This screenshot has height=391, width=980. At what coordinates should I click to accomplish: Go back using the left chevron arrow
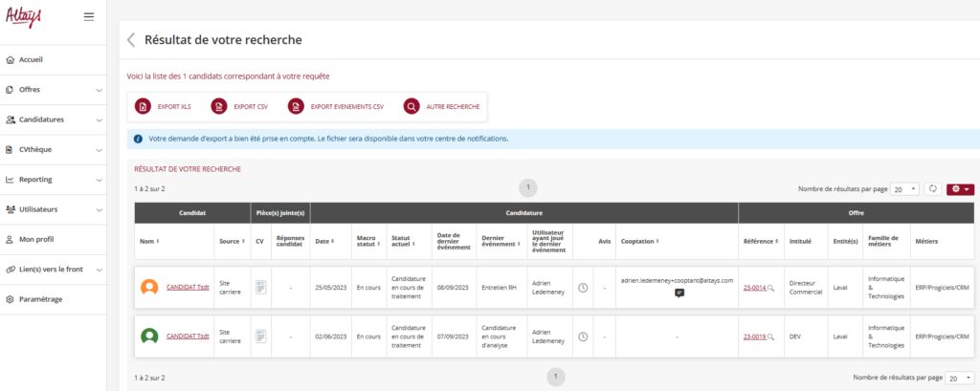[x=131, y=40]
